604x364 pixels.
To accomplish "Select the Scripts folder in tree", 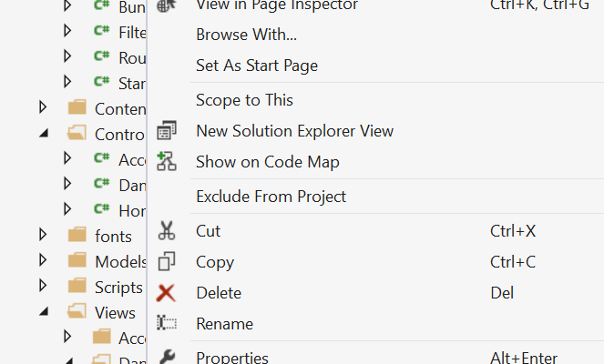I will (118, 288).
